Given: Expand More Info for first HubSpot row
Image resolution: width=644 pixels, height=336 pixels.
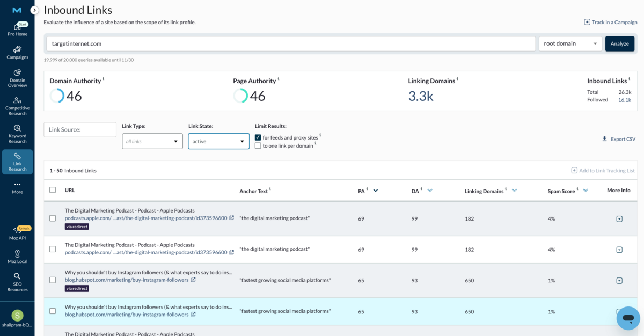Looking at the screenshot, I should pyautogui.click(x=619, y=281).
